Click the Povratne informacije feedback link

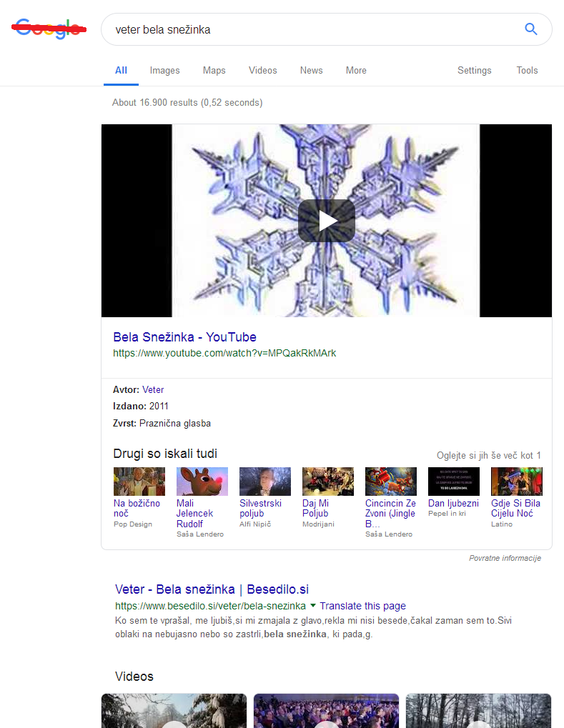[505, 558]
